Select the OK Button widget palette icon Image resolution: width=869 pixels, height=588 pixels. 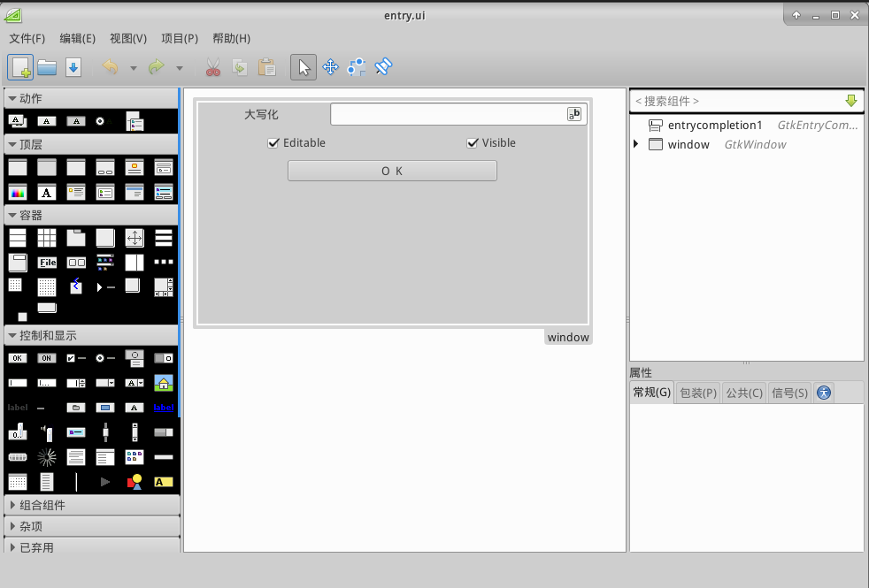(x=18, y=358)
